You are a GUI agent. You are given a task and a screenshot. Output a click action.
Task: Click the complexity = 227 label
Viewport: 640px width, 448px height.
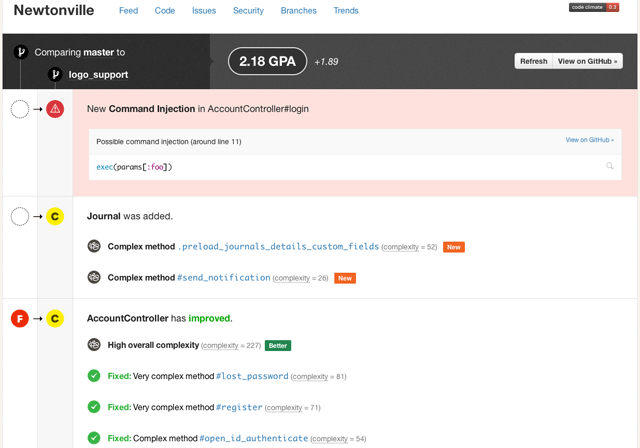[x=231, y=346]
